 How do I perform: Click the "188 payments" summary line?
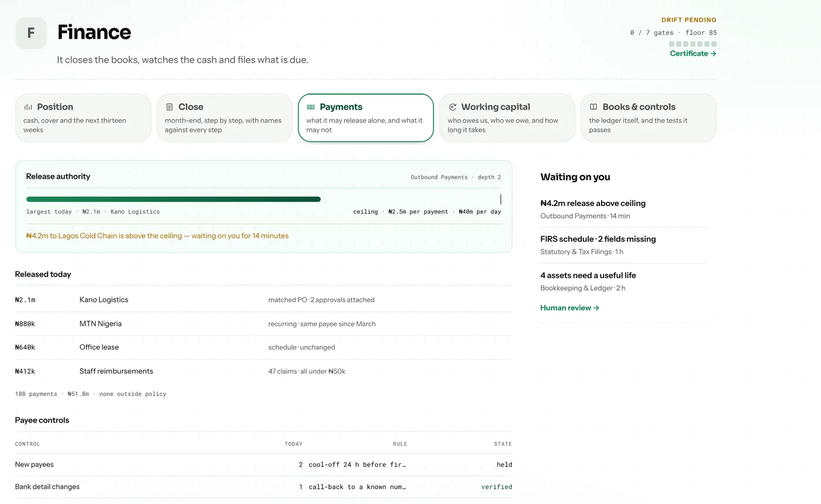click(90, 394)
